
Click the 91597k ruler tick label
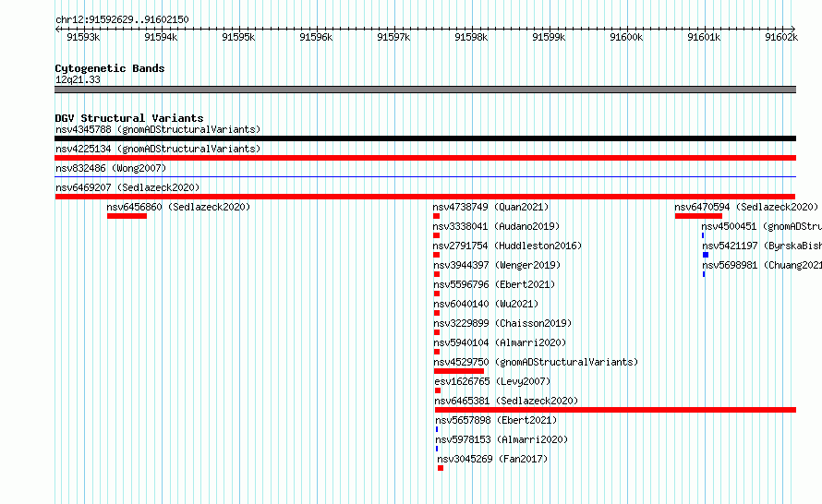(x=393, y=37)
